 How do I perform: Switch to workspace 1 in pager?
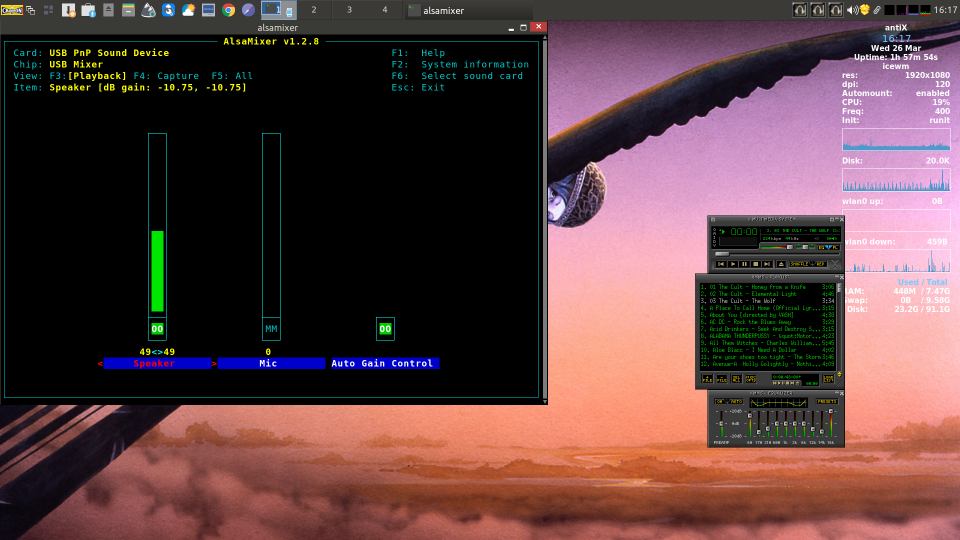coord(279,10)
